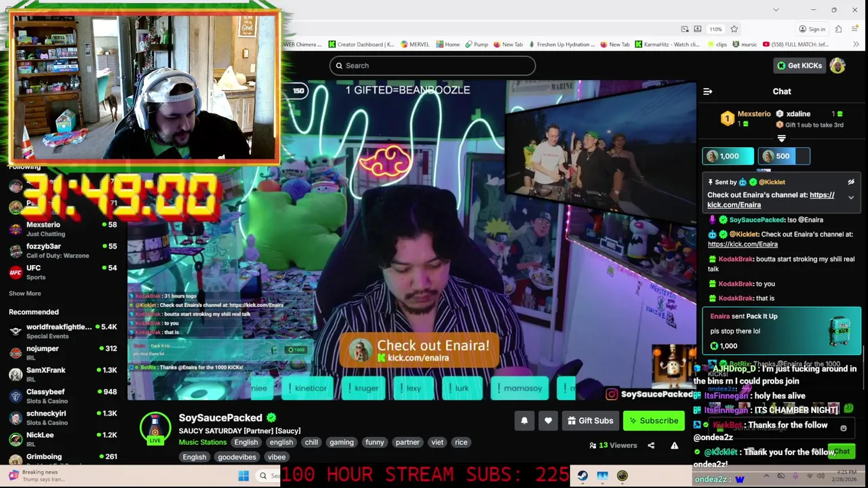The height and width of the screenshot is (488, 868).
Task: Open the MERVEL bookmark
Action: pyautogui.click(x=415, y=45)
